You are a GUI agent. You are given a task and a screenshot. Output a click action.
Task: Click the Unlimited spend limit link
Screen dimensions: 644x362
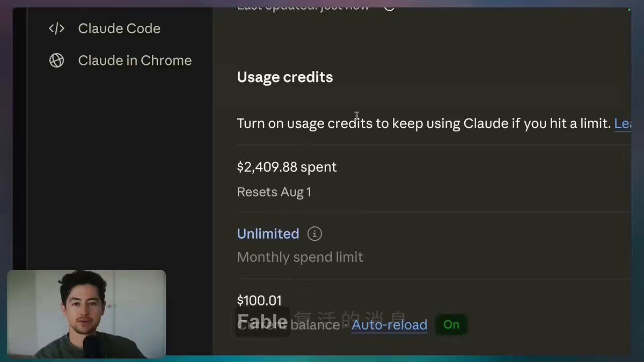pos(268,234)
